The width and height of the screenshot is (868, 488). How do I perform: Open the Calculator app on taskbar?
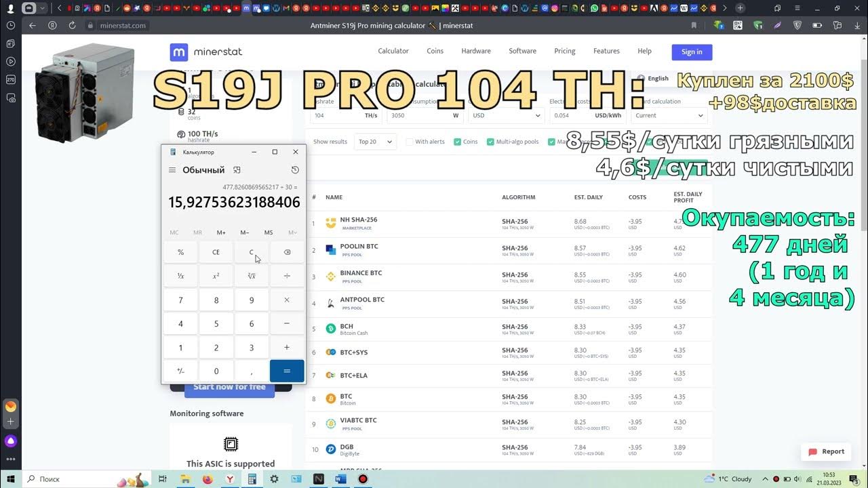click(252, 479)
